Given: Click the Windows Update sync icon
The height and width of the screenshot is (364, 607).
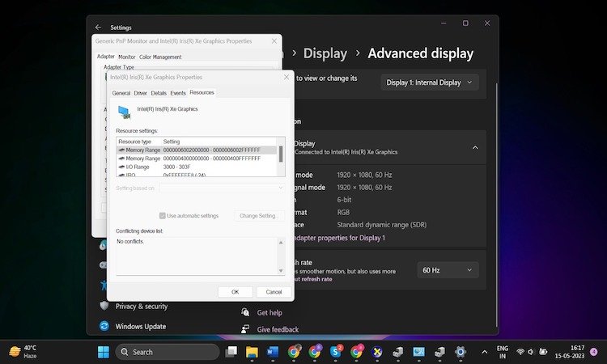Looking at the screenshot, I should coord(104,326).
